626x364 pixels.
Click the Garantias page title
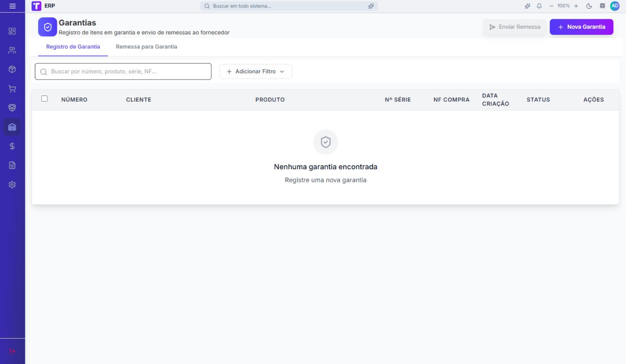(x=77, y=23)
